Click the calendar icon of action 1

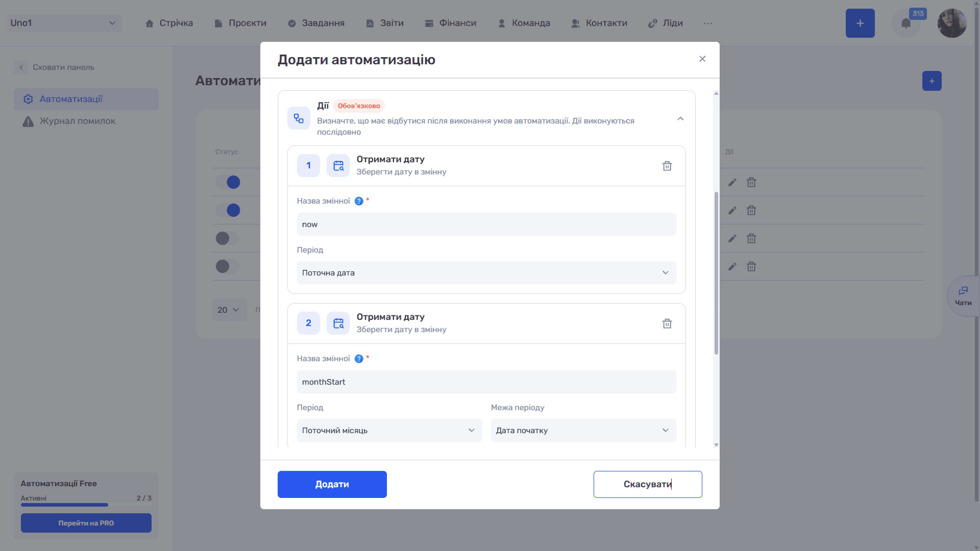click(338, 165)
